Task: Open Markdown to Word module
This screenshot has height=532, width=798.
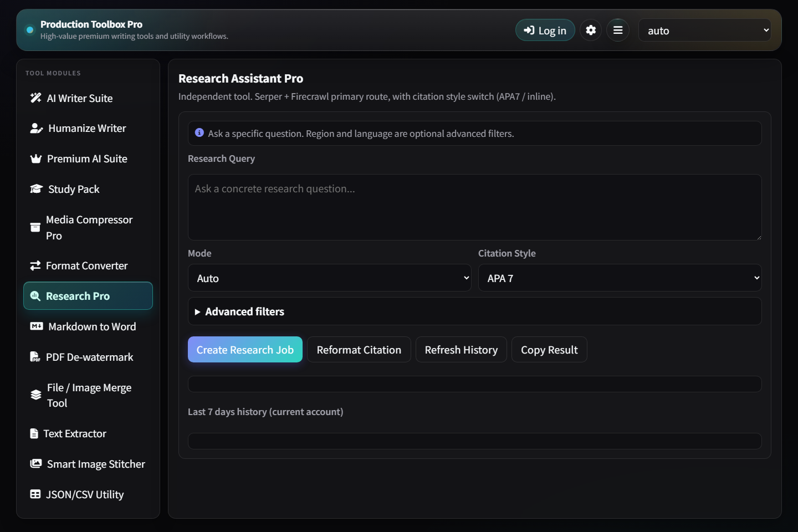Action: pyautogui.click(x=88, y=326)
